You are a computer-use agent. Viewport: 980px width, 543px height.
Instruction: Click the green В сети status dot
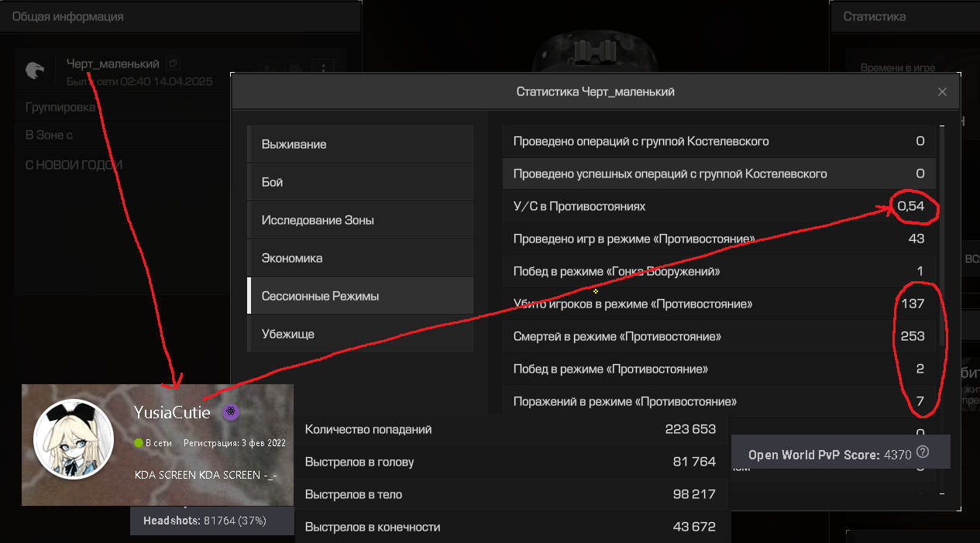tap(139, 443)
